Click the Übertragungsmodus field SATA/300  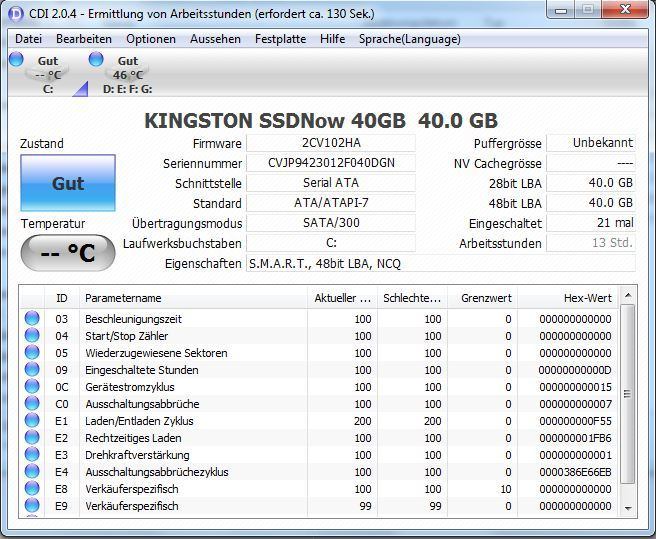pyautogui.click(x=331, y=223)
